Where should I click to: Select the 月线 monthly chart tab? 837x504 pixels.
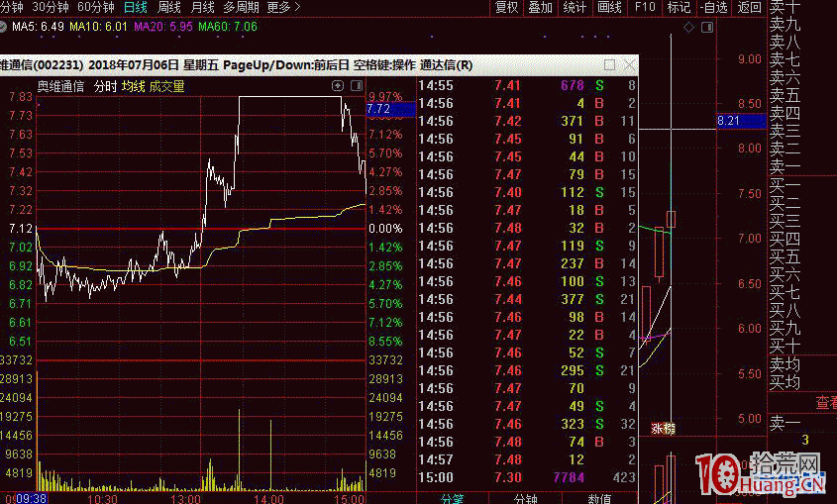tap(202, 7)
